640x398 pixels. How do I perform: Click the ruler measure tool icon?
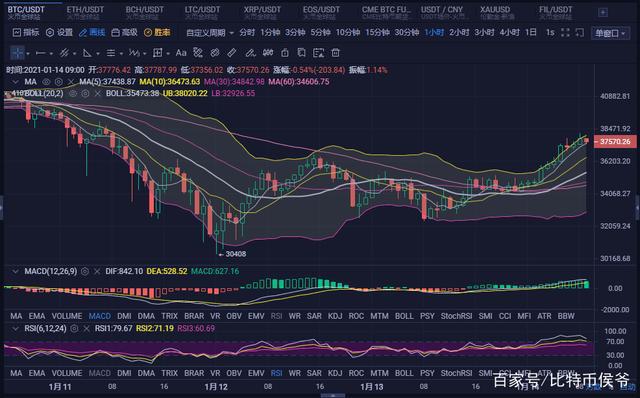(232, 53)
